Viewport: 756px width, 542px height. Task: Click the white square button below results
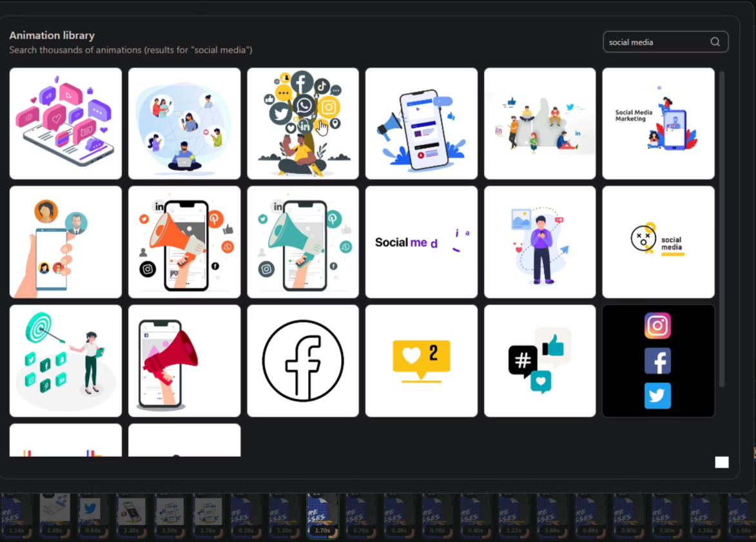point(722,462)
